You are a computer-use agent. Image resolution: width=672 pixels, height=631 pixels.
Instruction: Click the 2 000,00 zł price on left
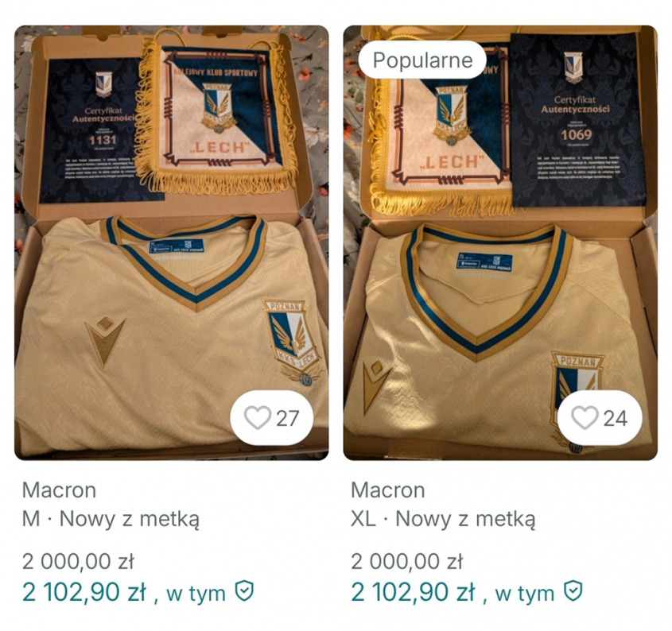click(79, 561)
